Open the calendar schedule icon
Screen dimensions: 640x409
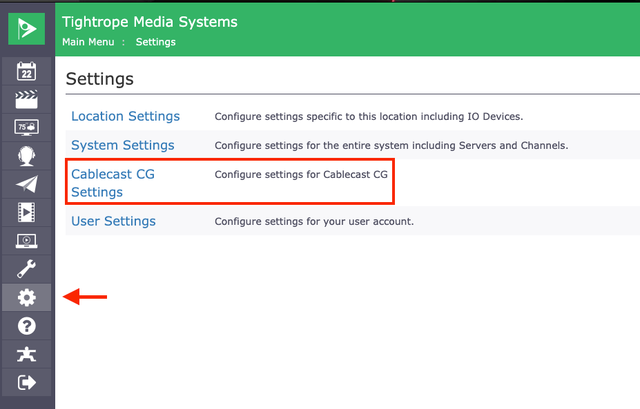(x=27, y=70)
